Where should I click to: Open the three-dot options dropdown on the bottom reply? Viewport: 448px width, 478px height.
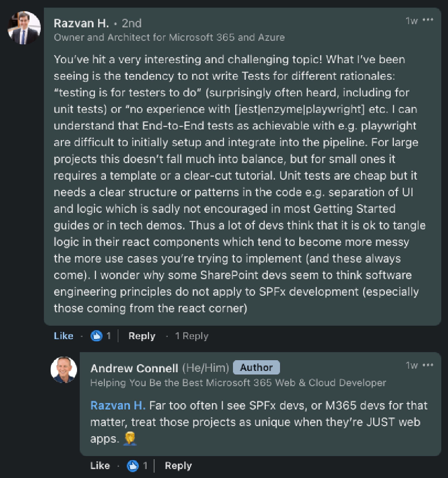click(x=428, y=365)
